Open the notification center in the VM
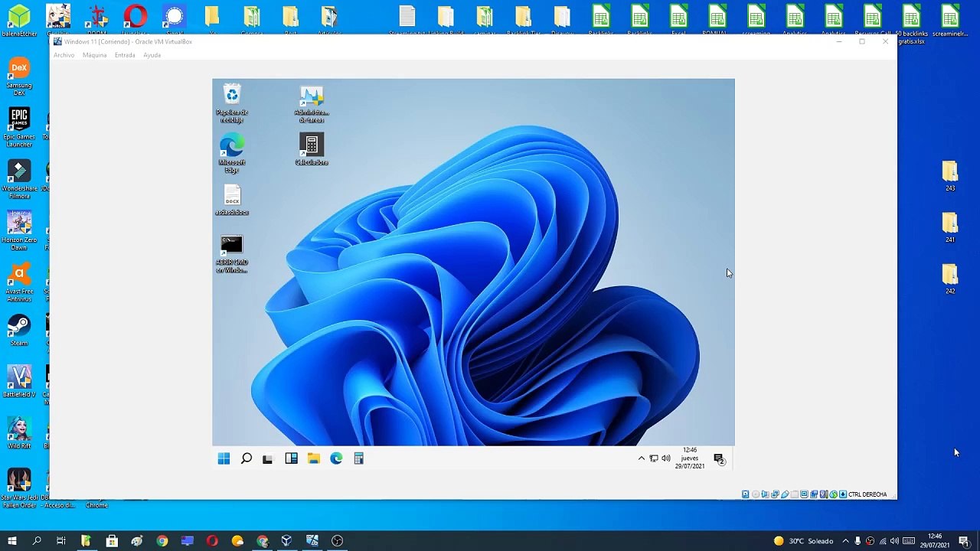980x551 pixels. coord(719,458)
